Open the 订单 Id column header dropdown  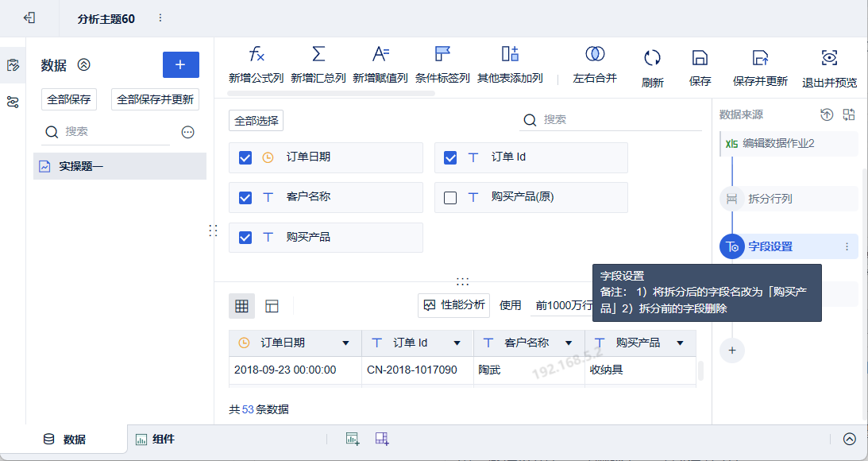point(457,343)
